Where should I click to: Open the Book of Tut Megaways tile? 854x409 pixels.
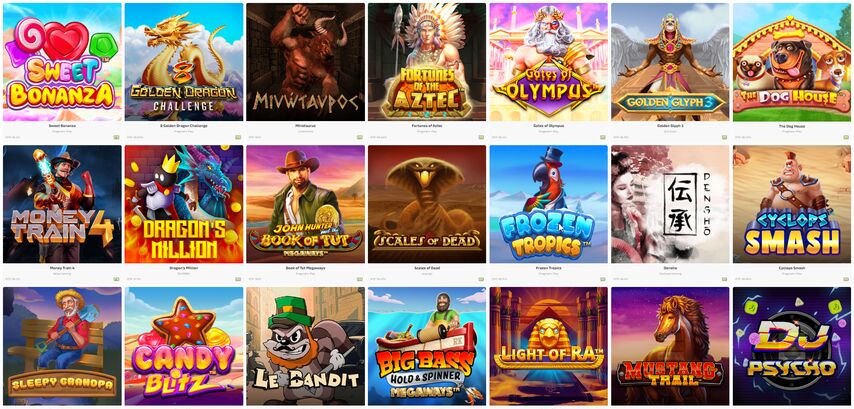pyautogui.click(x=306, y=204)
